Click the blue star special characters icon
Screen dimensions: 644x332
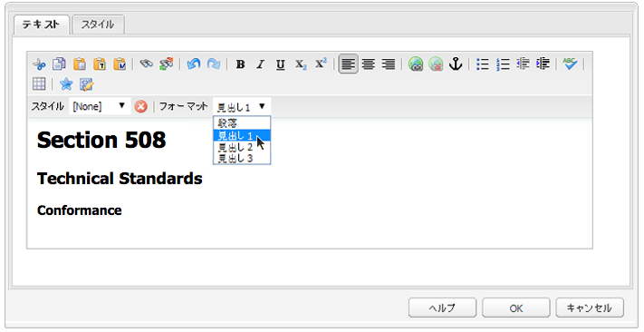(x=66, y=84)
